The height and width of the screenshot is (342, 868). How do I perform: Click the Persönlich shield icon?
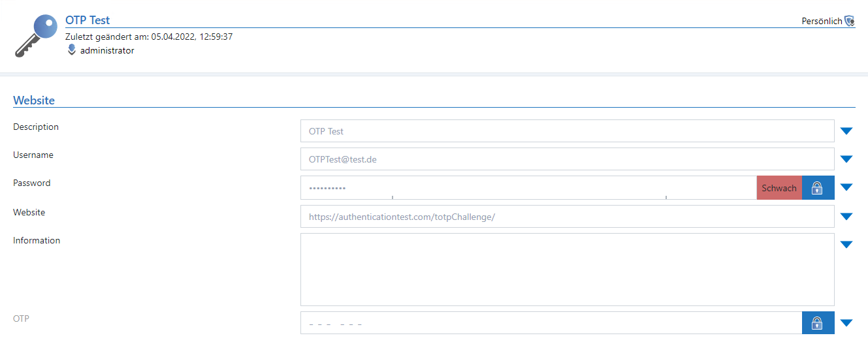(849, 21)
